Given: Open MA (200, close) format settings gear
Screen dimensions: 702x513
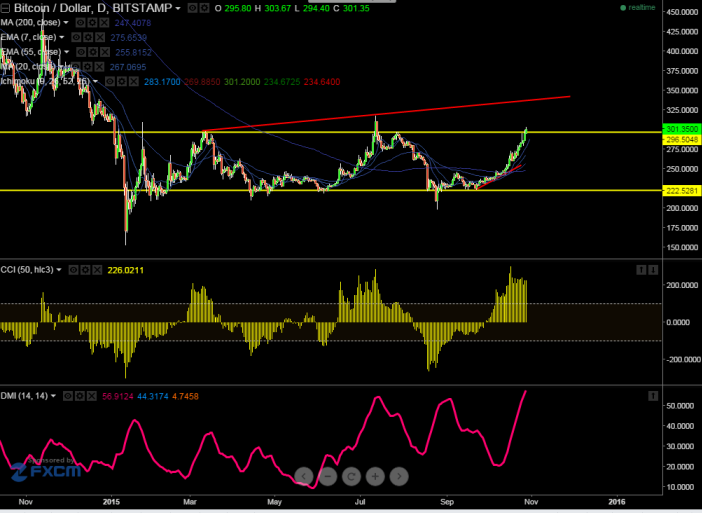Looking at the screenshot, I should (92, 23).
